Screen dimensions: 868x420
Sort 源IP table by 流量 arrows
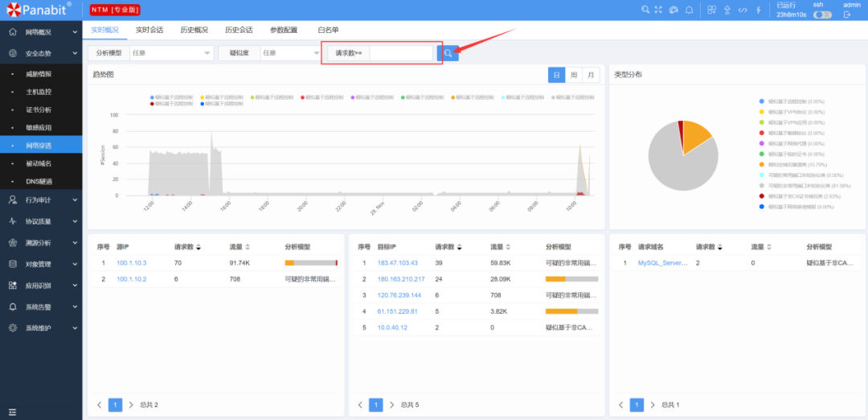pyautogui.click(x=248, y=247)
